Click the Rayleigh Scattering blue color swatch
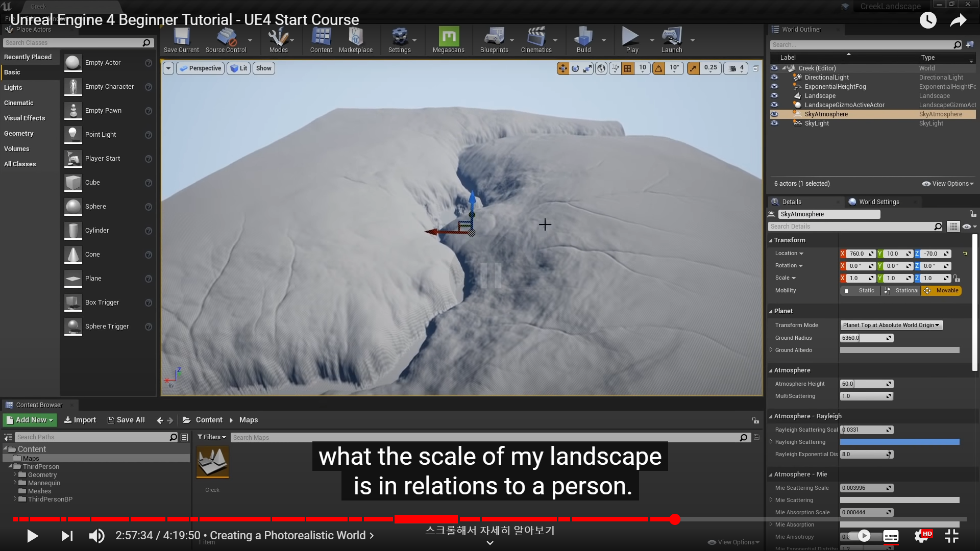This screenshot has height=551, width=980. [x=899, y=442]
